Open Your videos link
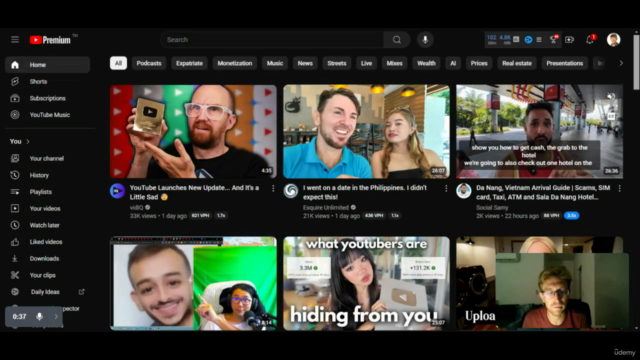Screen dimensions: 640x360 click(x=45, y=209)
